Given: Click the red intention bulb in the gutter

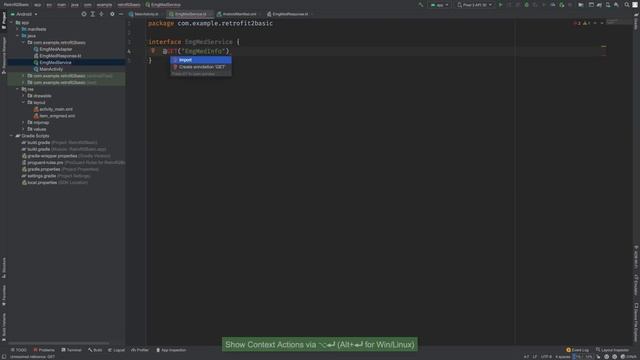Looking at the screenshot, I should click(x=153, y=51).
